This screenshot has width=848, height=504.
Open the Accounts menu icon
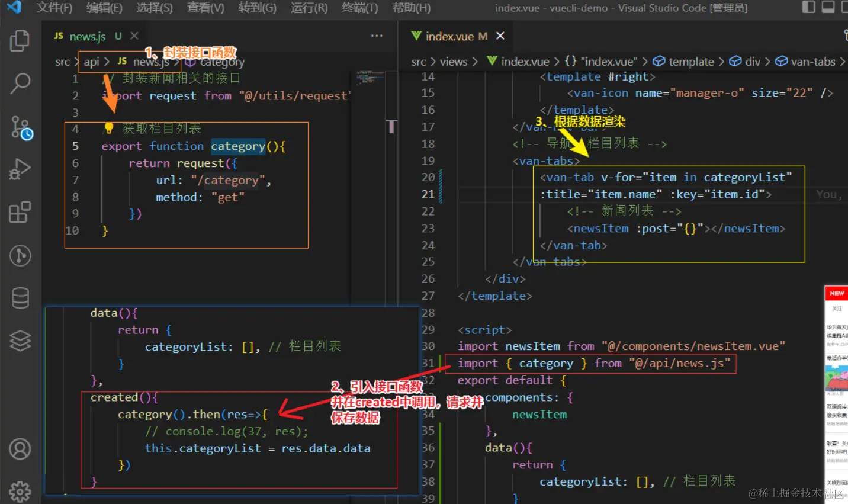(20, 450)
